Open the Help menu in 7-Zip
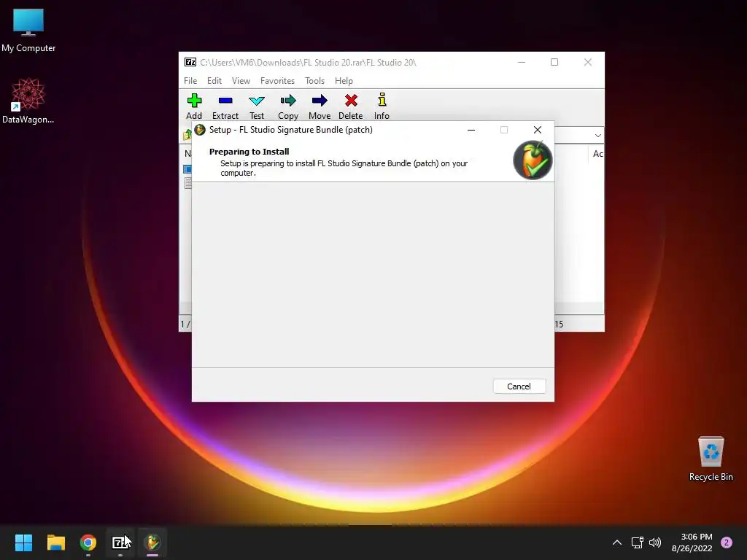 point(344,81)
